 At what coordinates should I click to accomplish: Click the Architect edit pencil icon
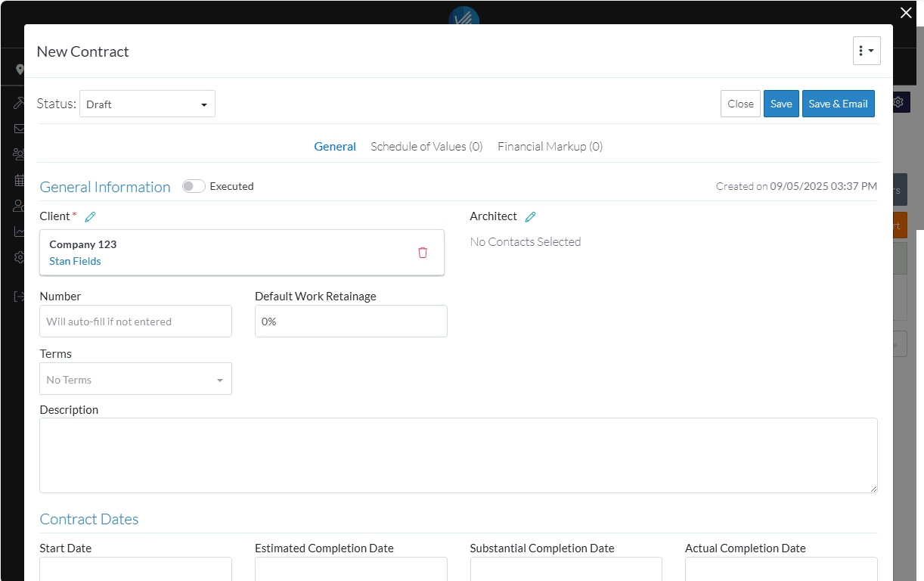tap(530, 217)
